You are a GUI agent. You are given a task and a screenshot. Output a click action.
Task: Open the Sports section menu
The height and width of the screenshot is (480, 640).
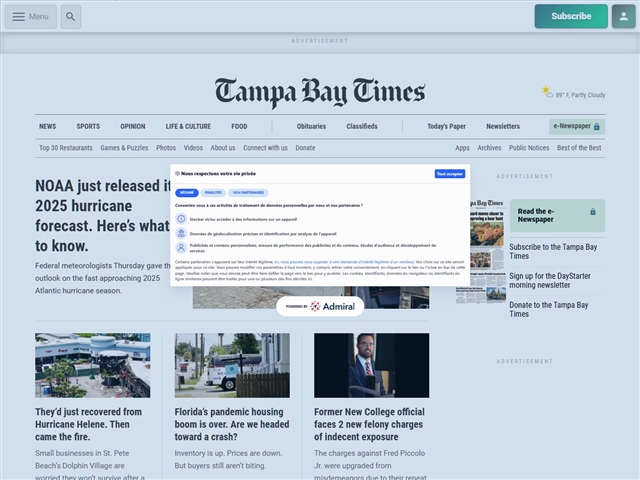[x=88, y=127]
